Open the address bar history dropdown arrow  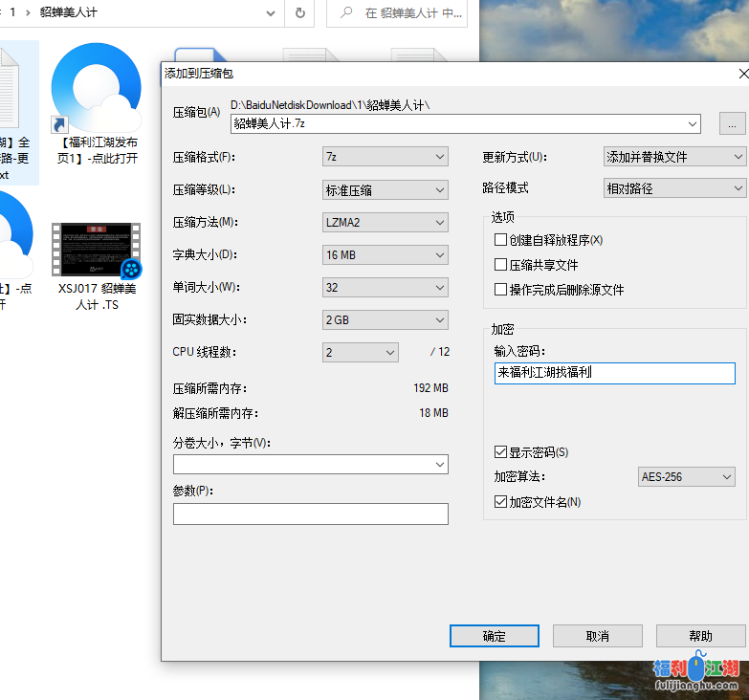coord(271,13)
